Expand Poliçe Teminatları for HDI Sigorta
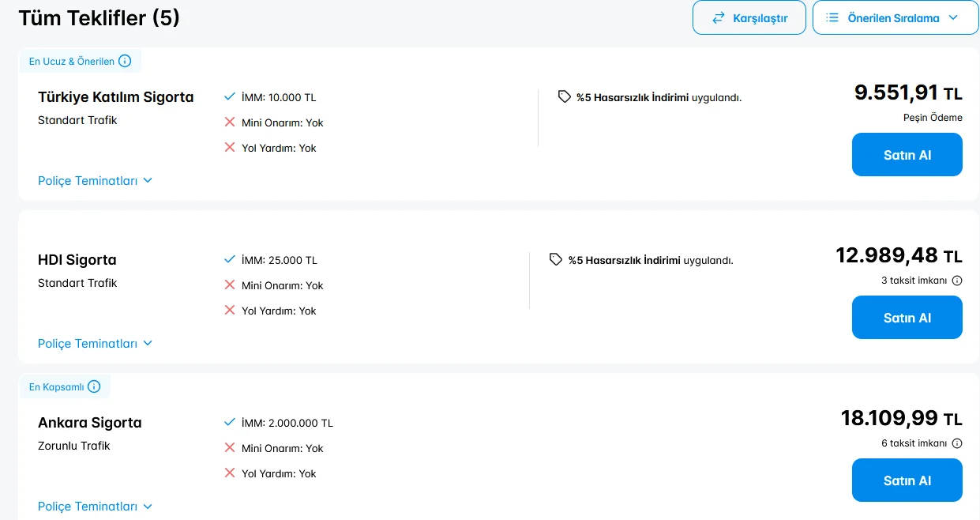This screenshot has width=980, height=520. click(95, 344)
